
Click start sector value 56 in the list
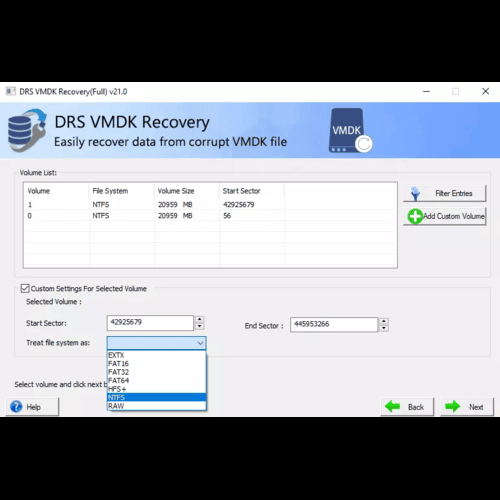pyautogui.click(x=227, y=216)
